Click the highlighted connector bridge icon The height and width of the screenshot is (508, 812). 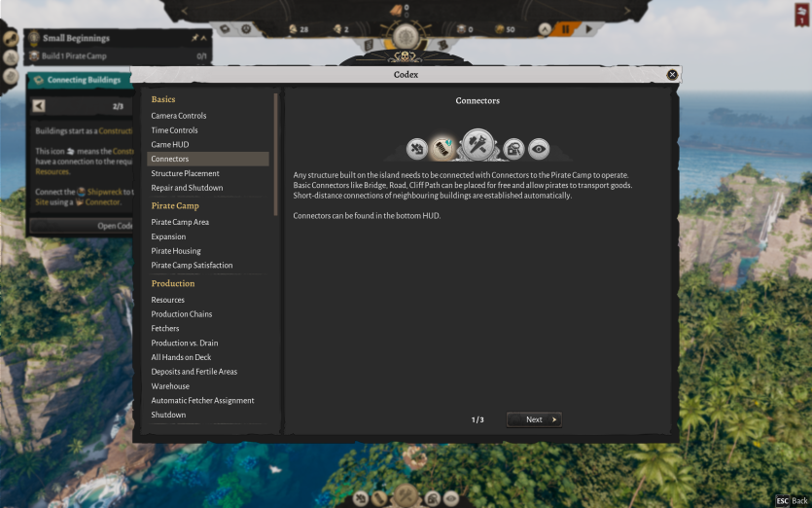[442, 149]
